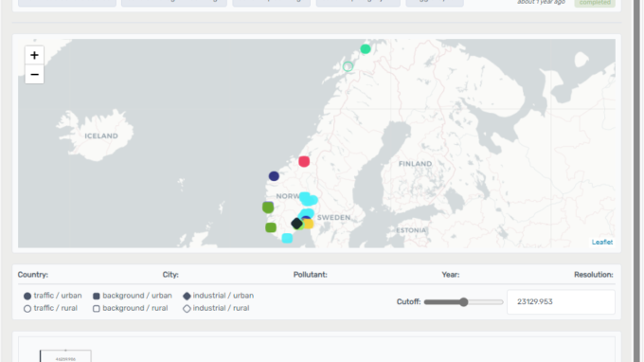Open the Pollutant filter dropdown
644x362 pixels.
(310, 275)
